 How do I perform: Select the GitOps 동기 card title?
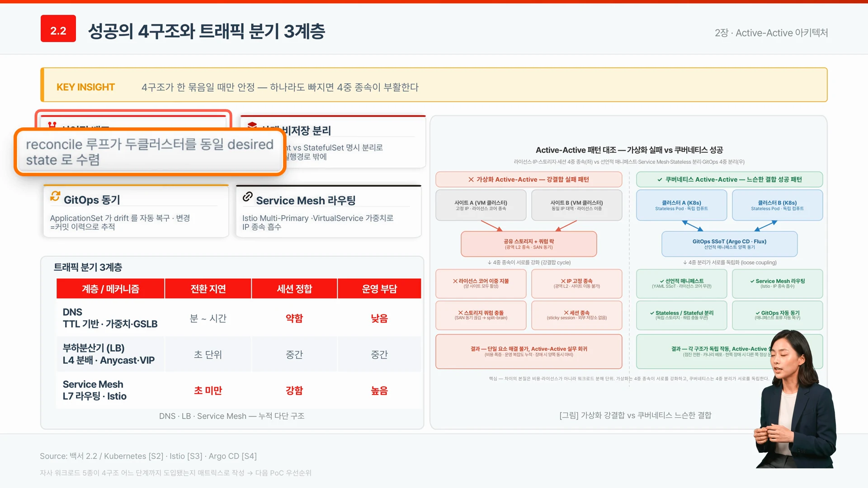point(92,200)
